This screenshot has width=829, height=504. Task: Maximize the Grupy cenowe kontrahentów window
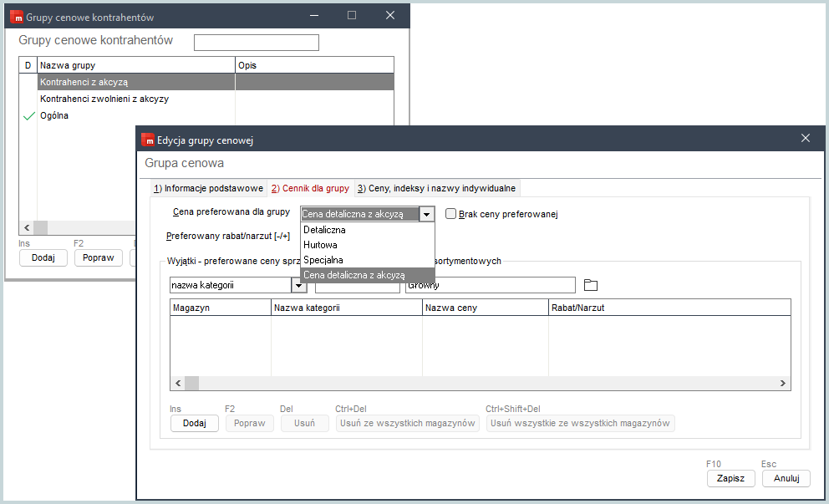(x=352, y=15)
